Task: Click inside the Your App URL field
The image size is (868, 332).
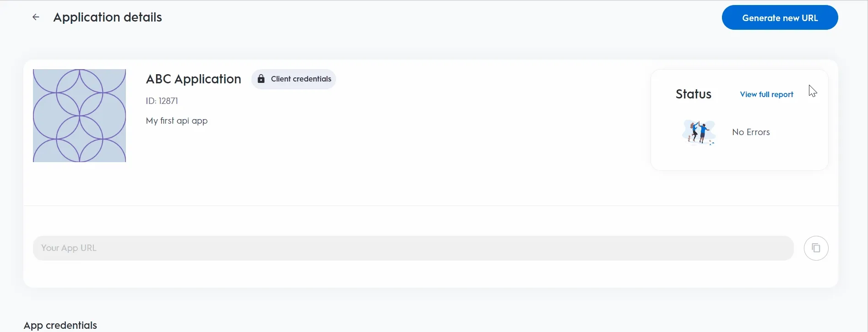Action: [x=366, y=248]
